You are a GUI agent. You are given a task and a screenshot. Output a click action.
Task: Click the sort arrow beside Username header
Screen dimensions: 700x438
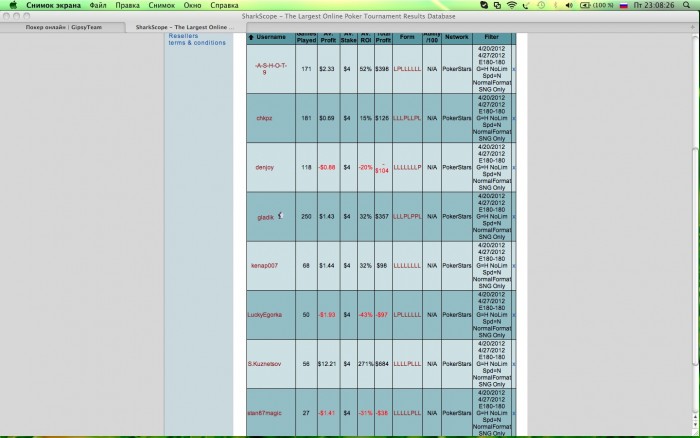[251, 37]
